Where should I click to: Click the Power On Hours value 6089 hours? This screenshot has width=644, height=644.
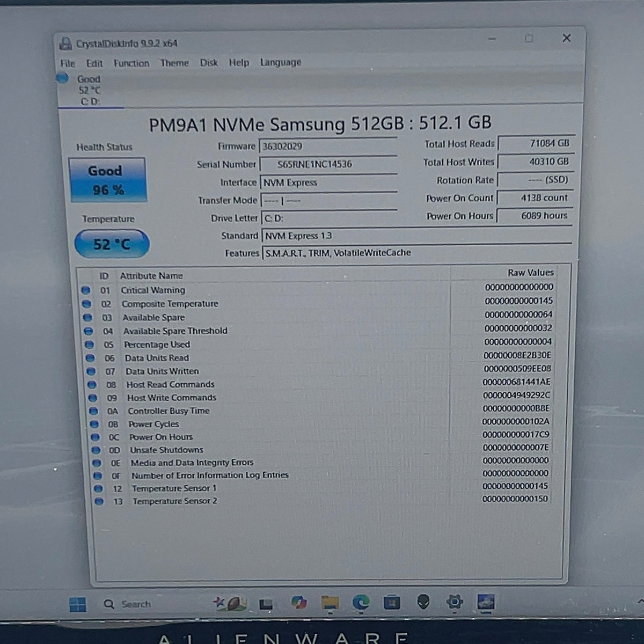click(535, 215)
